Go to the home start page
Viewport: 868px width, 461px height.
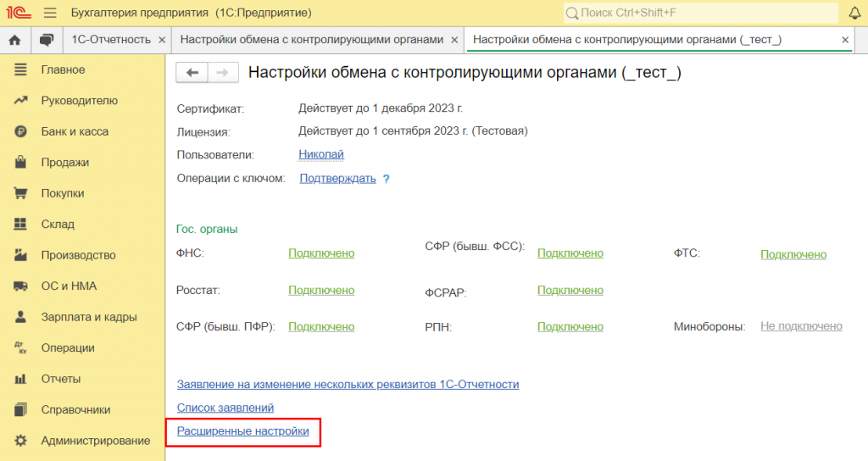pyautogui.click(x=15, y=40)
